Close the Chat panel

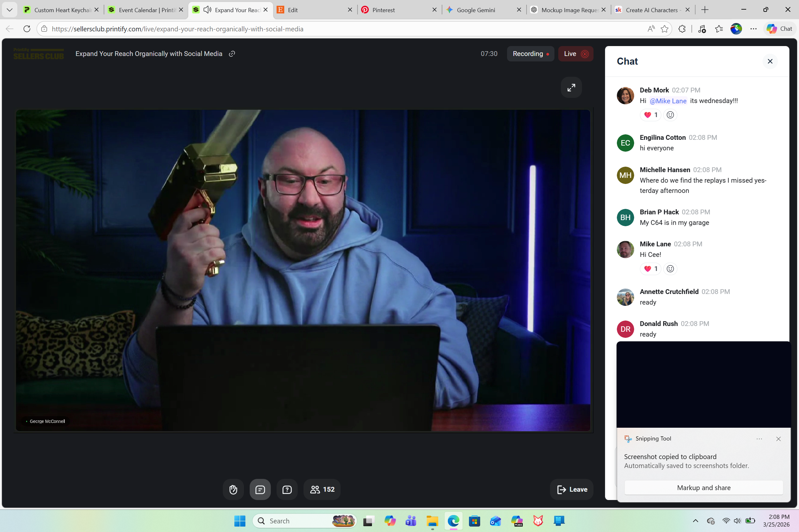tap(770, 61)
